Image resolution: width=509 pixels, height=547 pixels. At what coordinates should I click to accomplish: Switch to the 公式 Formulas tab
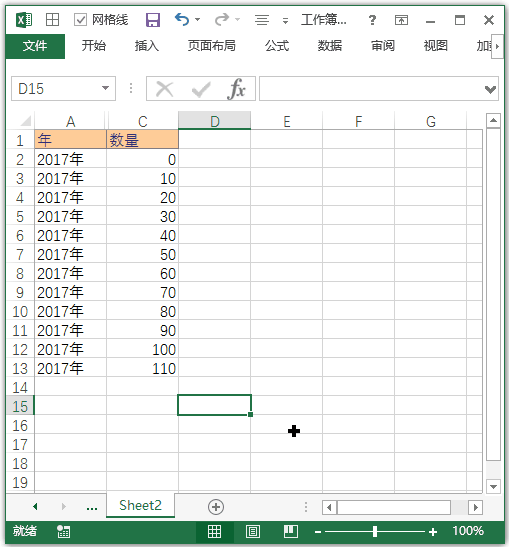[277, 46]
